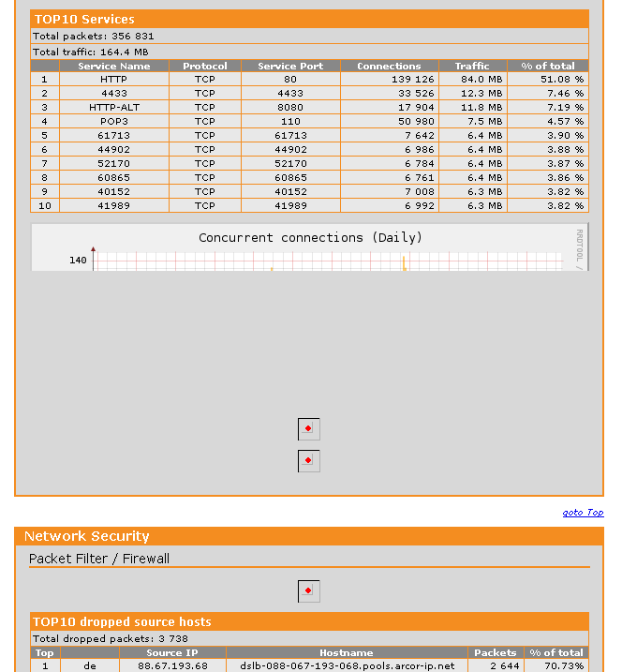Click Total traffic: 164.4 MB row
Viewport: 622px width, 672px height.
(310, 52)
